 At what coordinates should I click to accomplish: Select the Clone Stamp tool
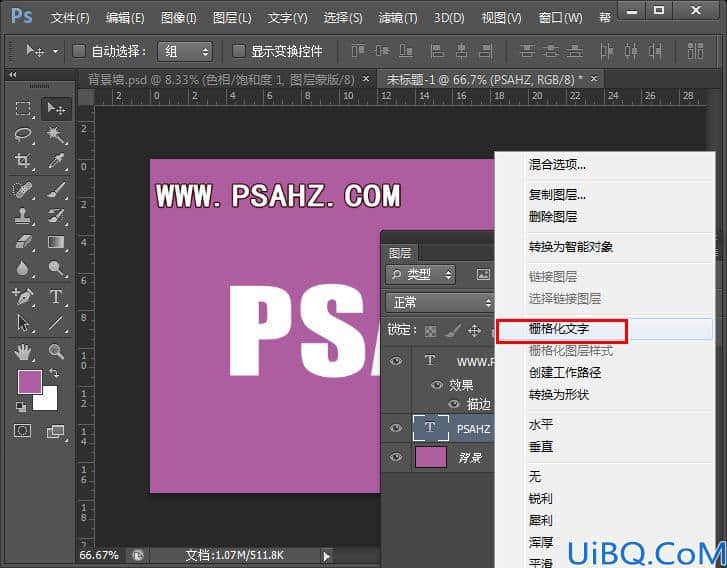[23, 216]
